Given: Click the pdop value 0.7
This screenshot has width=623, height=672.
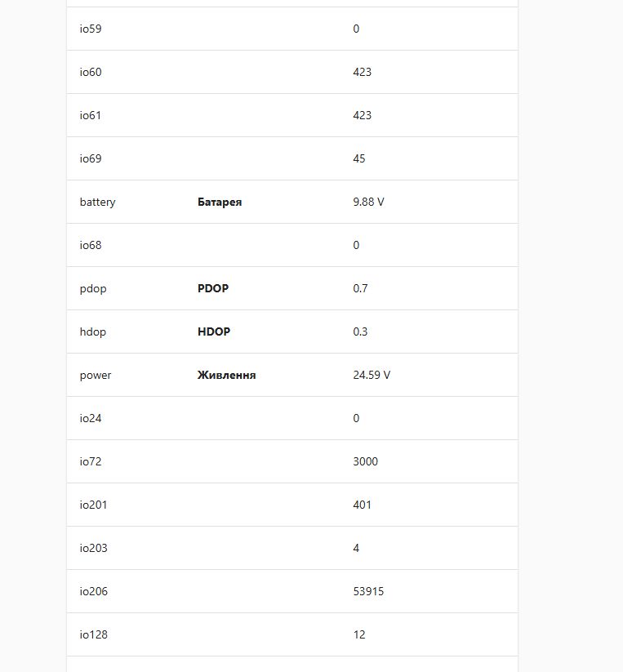Looking at the screenshot, I should 360,288.
